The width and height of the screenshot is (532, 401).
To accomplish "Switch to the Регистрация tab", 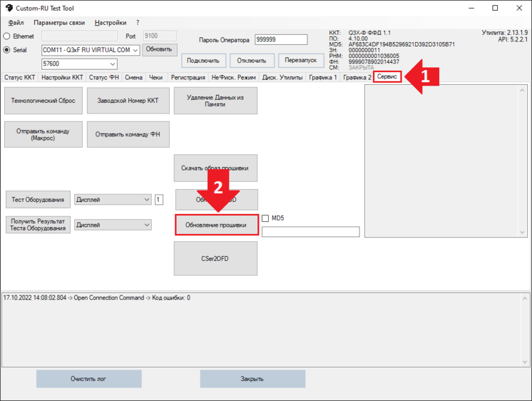I will pos(188,78).
